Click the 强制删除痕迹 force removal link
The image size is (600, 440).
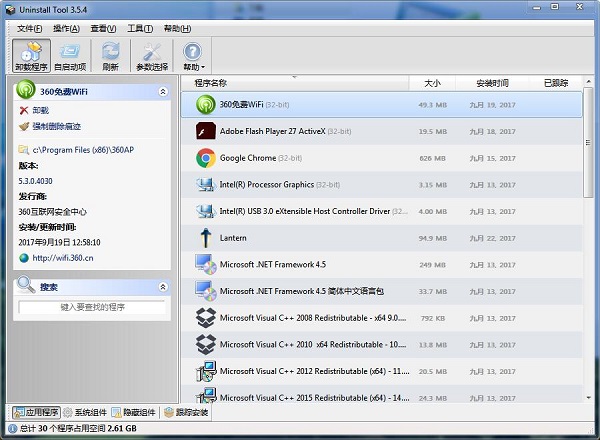(57, 126)
